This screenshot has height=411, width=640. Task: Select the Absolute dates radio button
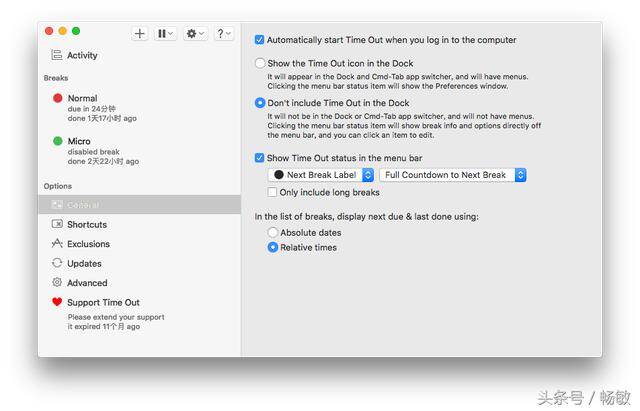pos(273,232)
